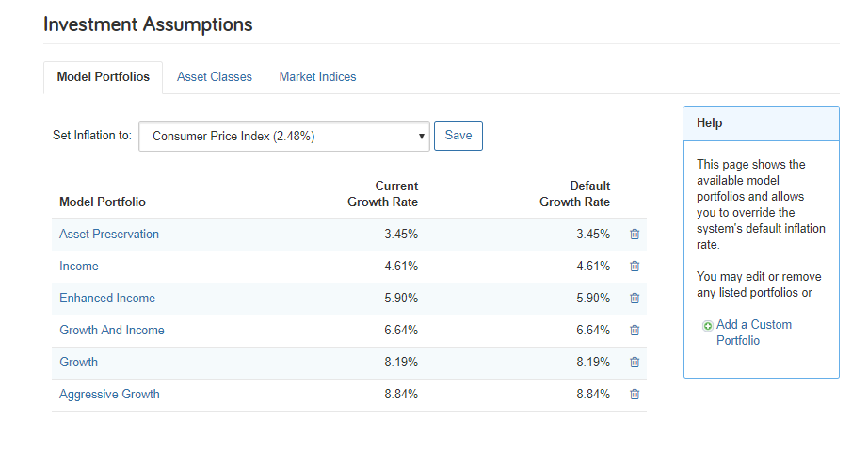Click Add a Custom Portfolio link
The image size is (868, 453).
[x=754, y=332]
